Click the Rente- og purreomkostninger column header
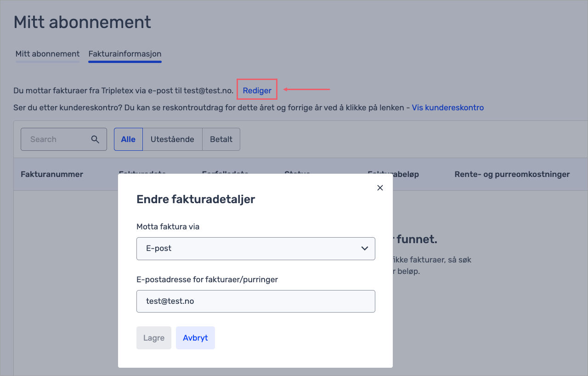Viewport: 588px width, 376px height. click(x=512, y=174)
